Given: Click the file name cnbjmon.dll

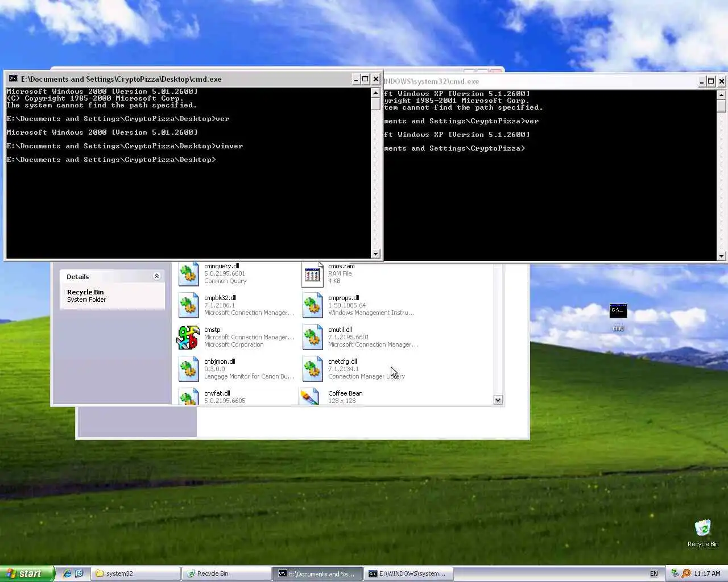Looking at the screenshot, I should [220, 361].
